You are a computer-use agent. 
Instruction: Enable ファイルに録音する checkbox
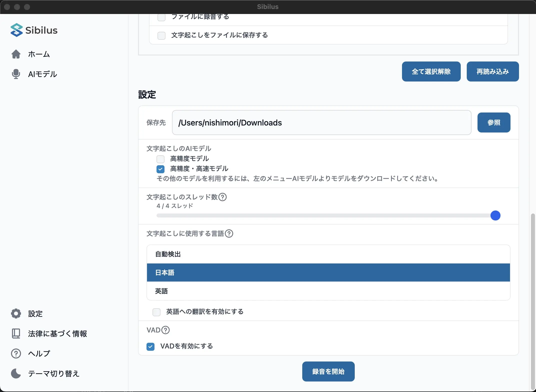161,17
